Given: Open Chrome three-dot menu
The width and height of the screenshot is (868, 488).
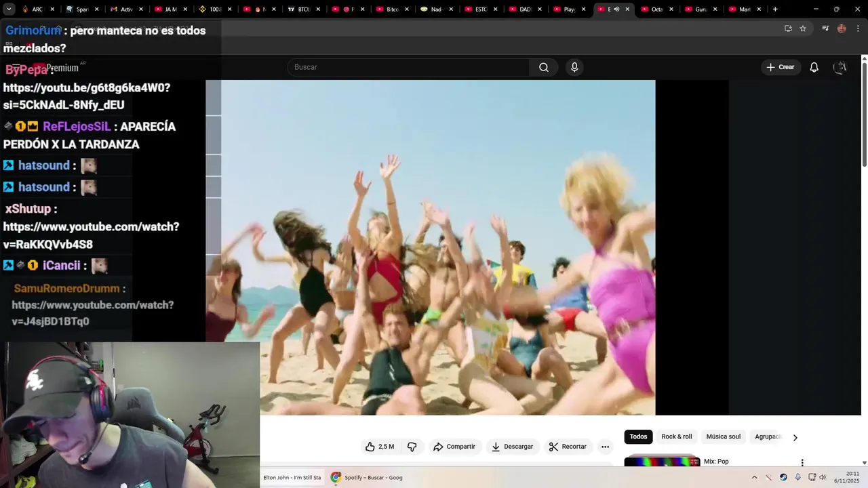Looking at the screenshot, I should (859, 28).
